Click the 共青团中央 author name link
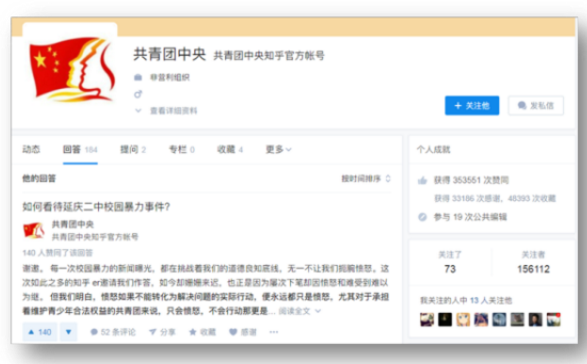The image size is (587, 364). (73, 224)
